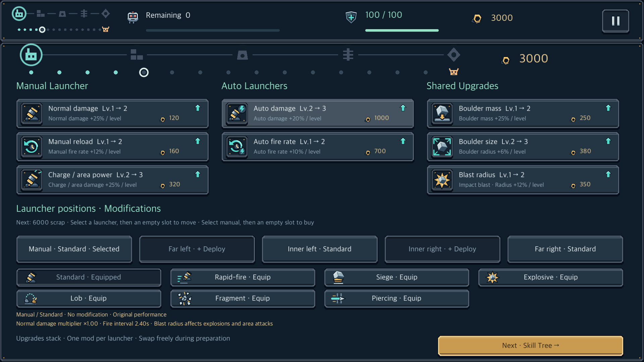Viewport: 644px width, 362px height.
Task: Click the Manual reload upgrade arrow
Action: (x=198, y=141)
